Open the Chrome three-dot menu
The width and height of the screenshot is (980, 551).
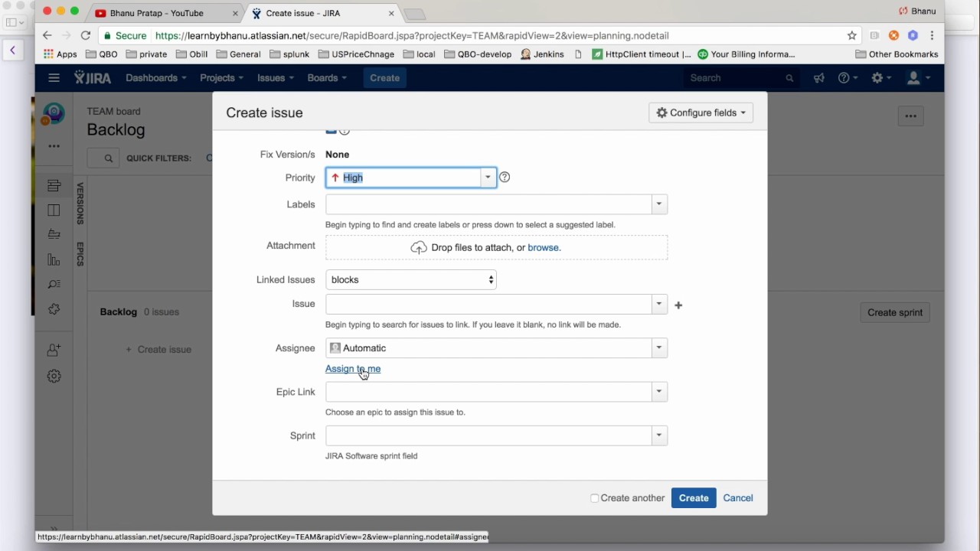(x=932, y=35)
